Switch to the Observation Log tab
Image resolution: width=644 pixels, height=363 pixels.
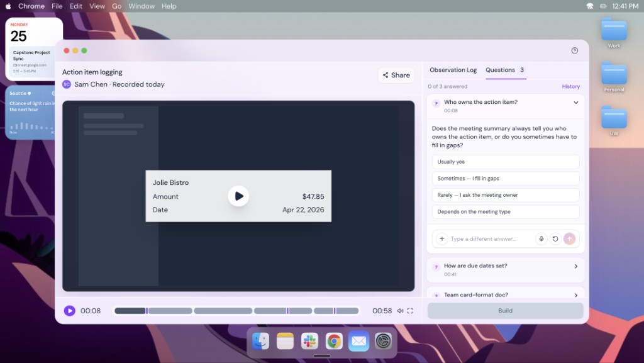pos(453,70)
